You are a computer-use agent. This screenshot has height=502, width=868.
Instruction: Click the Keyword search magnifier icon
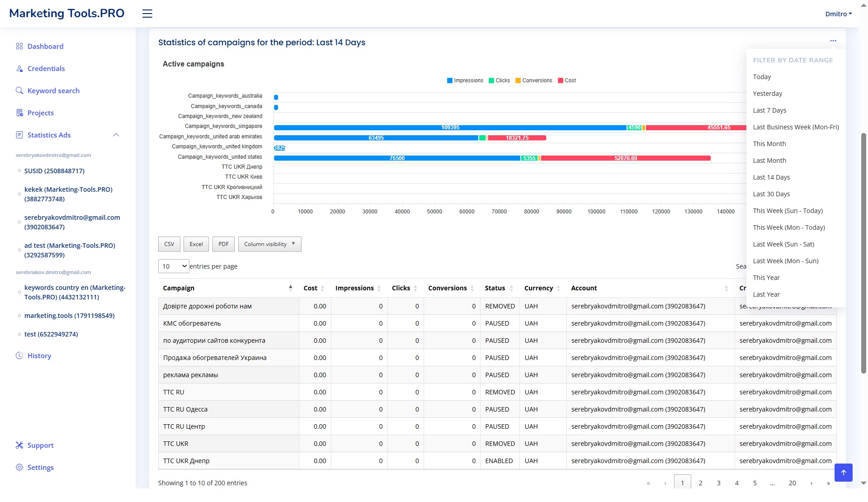pyautogui.click(x=19, y=90)
